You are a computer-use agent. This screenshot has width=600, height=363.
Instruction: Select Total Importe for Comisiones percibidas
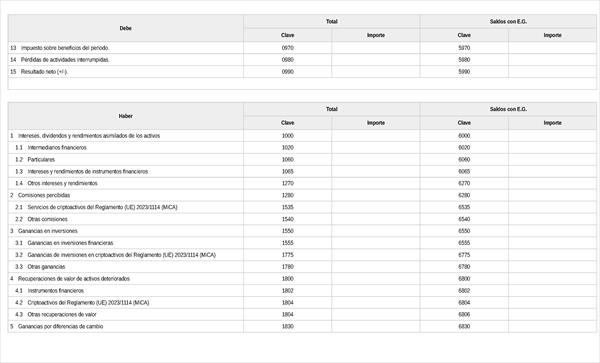click(x=376, y=195)
